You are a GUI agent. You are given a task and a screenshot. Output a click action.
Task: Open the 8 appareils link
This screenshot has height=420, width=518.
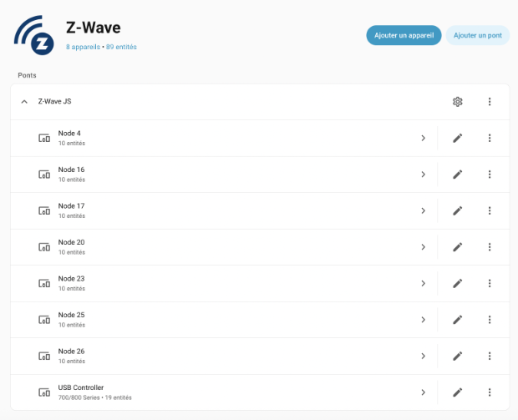[83, 47]
